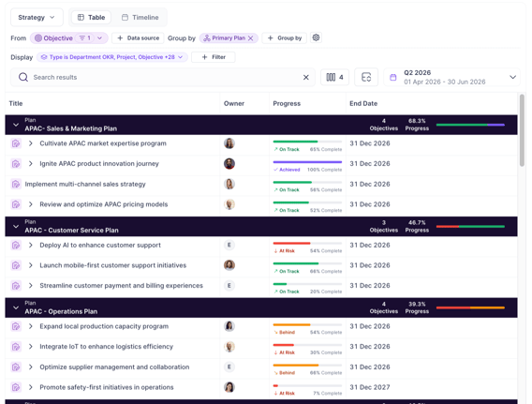Click the sync/refresh layout icon beside columns

point(366,78)
